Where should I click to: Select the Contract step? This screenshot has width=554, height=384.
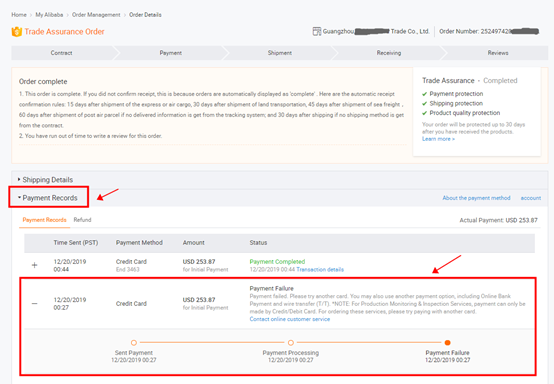(x=61, y=53)
